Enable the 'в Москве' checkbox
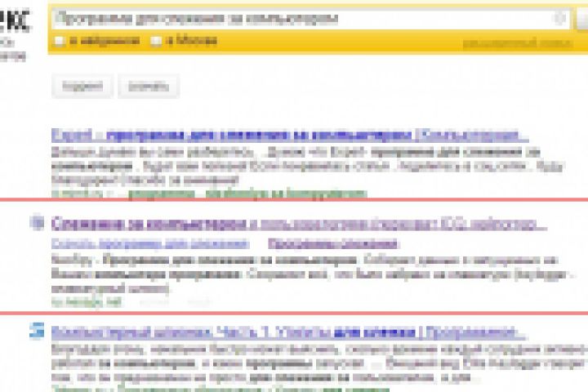Image resolution: width=588 pixels, height=392 pixels. click(x=156, y=41)
